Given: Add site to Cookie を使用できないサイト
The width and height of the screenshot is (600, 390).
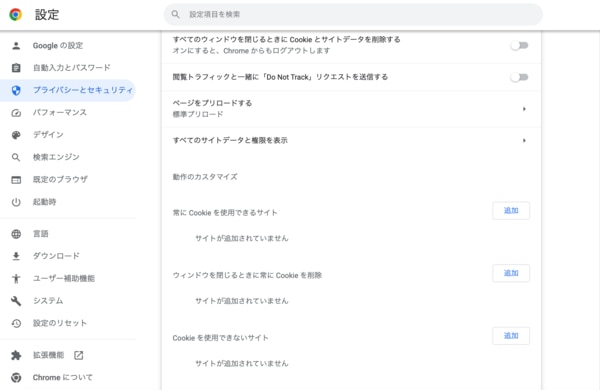Looking at the screenshot, I should coord(511,336).
